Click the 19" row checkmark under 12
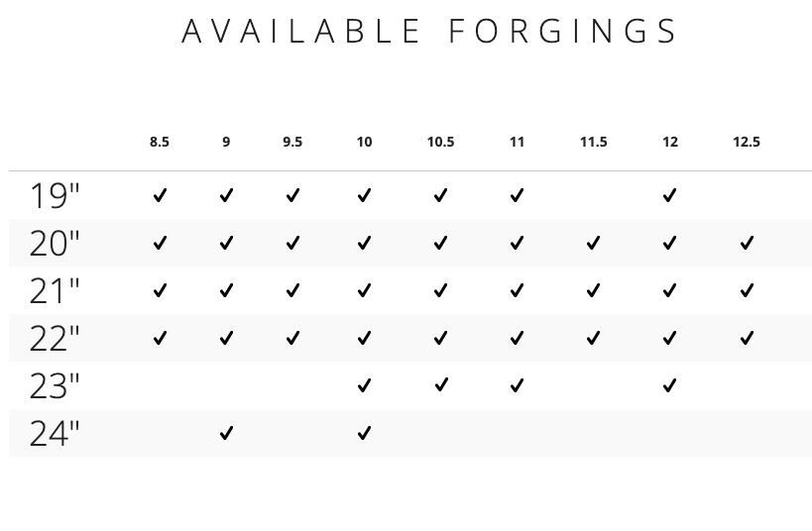The image size is (812, 531). [669, 195]
